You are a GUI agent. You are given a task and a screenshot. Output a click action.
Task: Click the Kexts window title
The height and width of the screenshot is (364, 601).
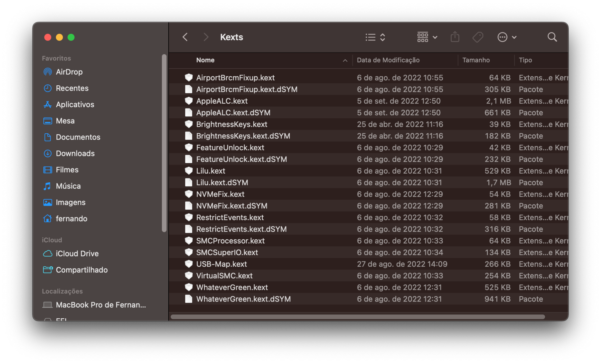tap(231, 37)
